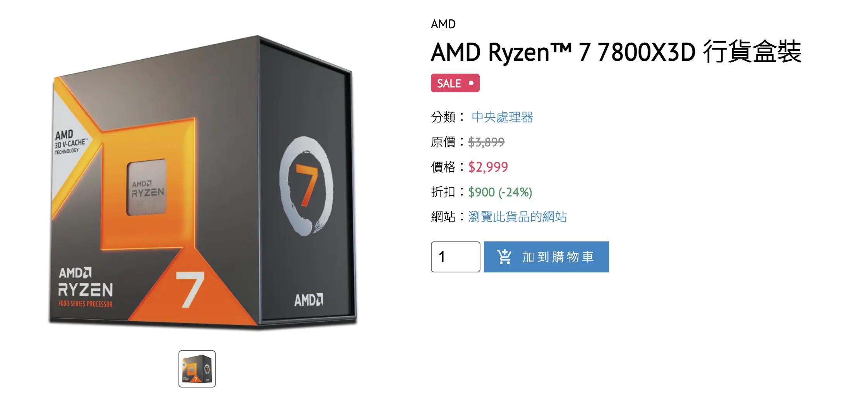The image size is (868, 403).
Task: Click the AMD Ryzen 7000 Series logo on the box front
Action: (86, 287)
